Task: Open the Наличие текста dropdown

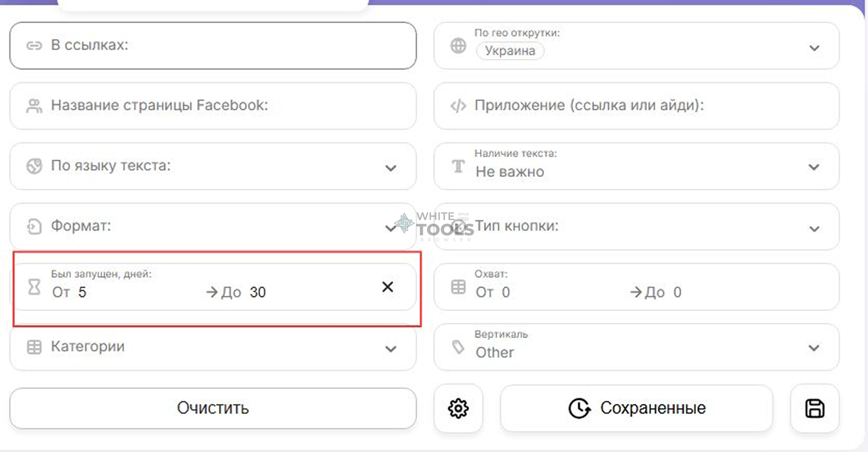Action: click(x=814, y=167)
